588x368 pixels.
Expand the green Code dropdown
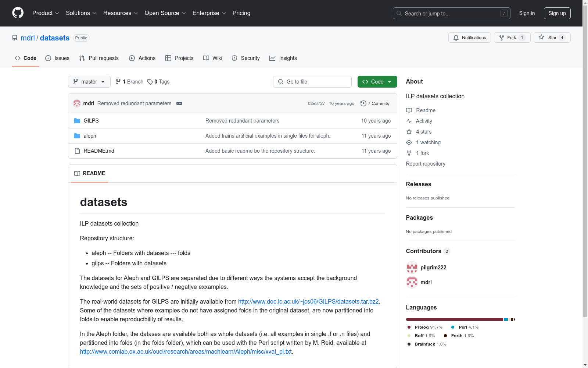(x=377, y=82)
